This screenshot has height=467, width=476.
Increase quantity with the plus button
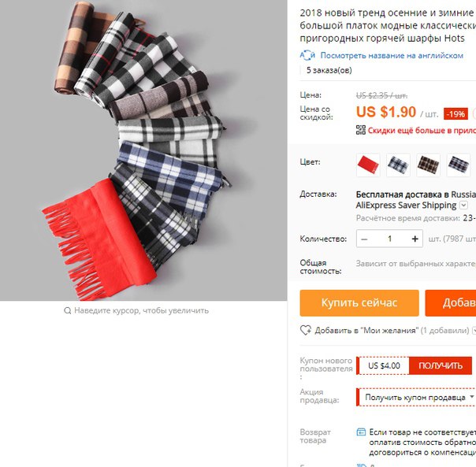(415, 239)
